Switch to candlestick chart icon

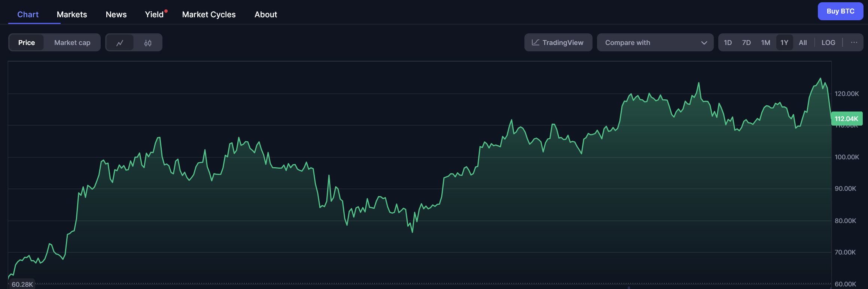click(x=148, y=43)
